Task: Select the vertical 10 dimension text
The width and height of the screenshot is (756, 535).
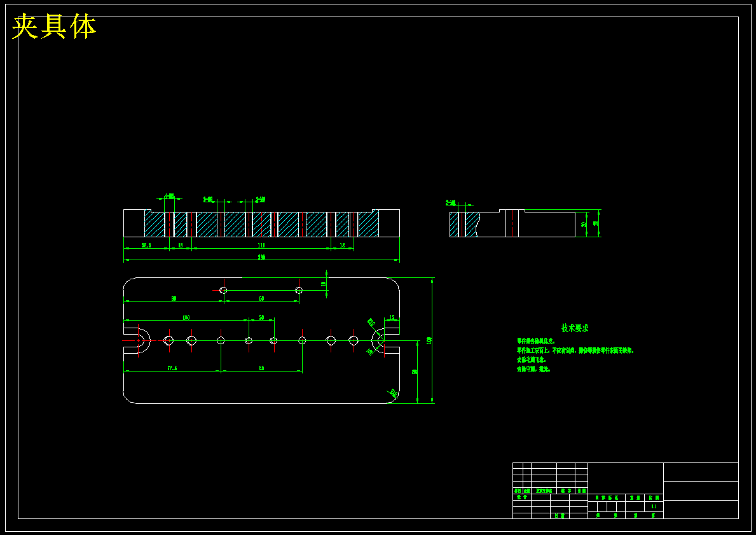Action: pos(323,284)
